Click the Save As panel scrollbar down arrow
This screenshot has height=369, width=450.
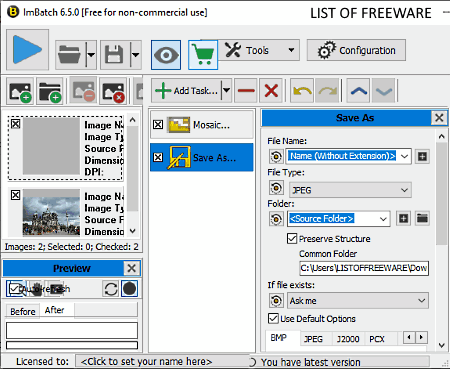pyautogui.click(x=442, y=345)
